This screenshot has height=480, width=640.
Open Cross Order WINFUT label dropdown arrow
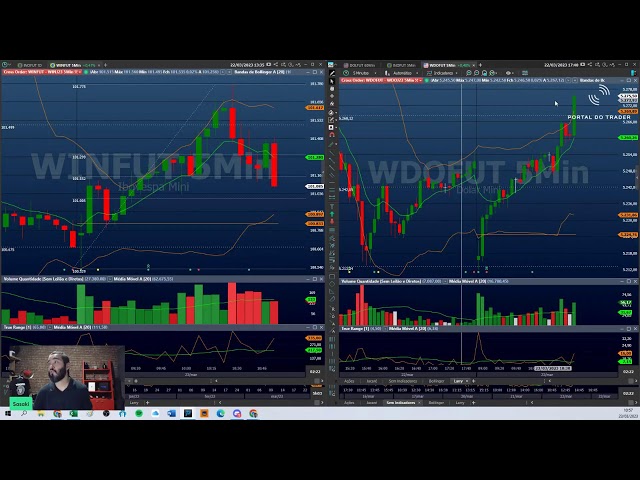pos(78,72)
